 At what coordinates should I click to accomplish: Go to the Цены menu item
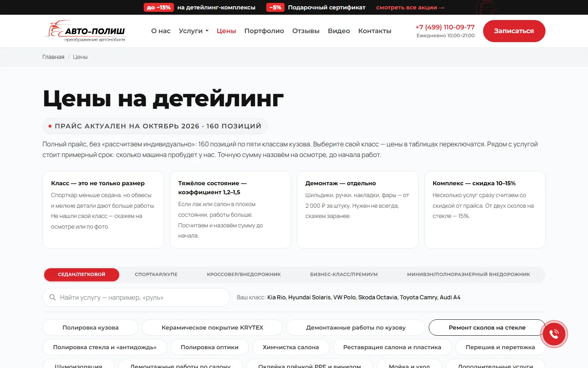tap(226, 31)
